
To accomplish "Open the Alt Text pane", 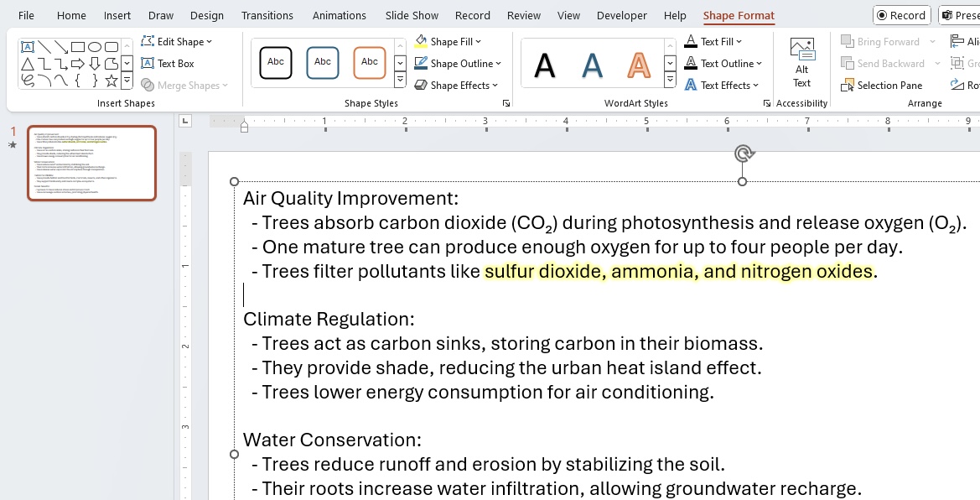I will (802, 63).
